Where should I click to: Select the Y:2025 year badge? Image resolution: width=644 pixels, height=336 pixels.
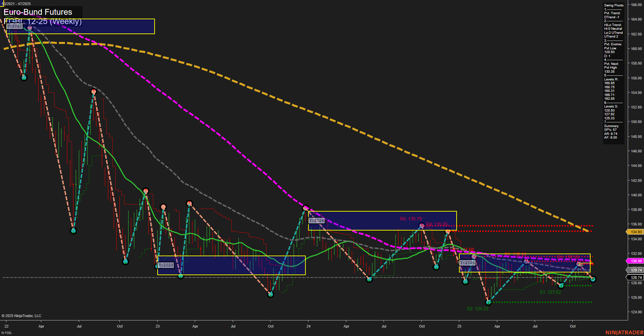pos(467,262)
